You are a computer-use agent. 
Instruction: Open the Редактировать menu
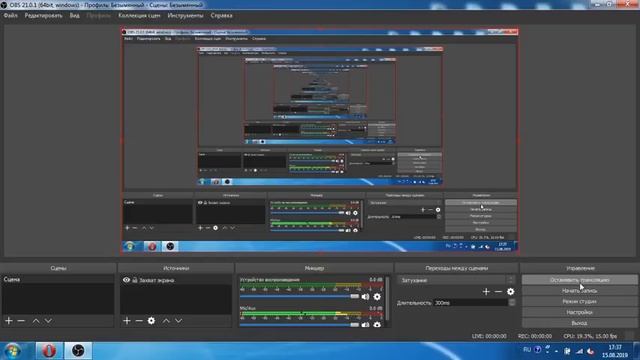[43, 16]
